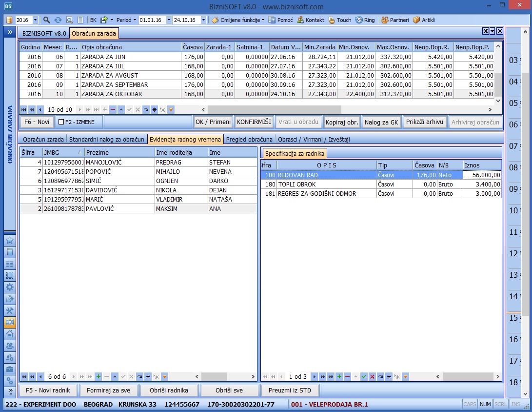Open Standardni nalog za obračun tab
Viewport: 532px width, 412px height.
[106, 139]
